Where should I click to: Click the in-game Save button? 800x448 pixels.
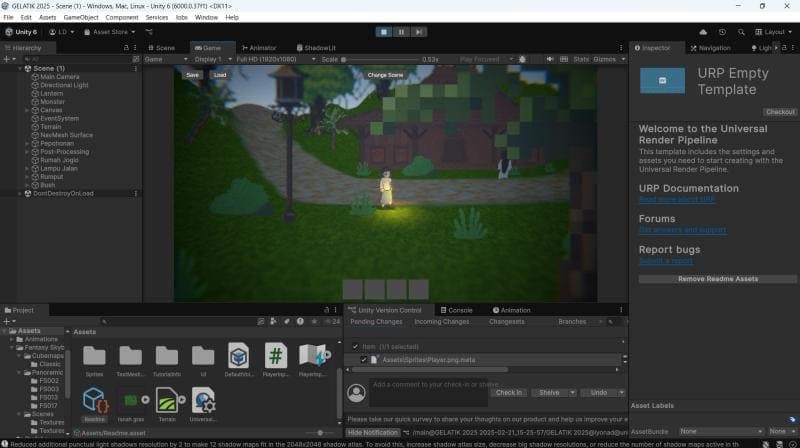[192, 74]
